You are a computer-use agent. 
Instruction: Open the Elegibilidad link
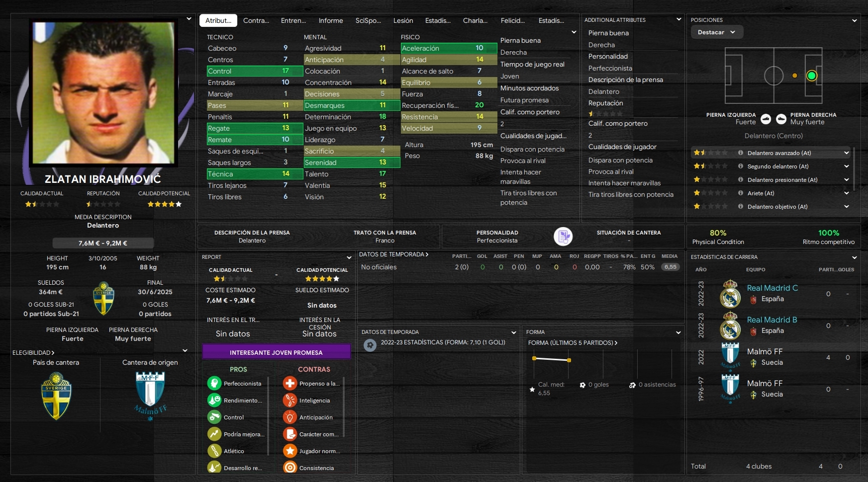point(33,353)
